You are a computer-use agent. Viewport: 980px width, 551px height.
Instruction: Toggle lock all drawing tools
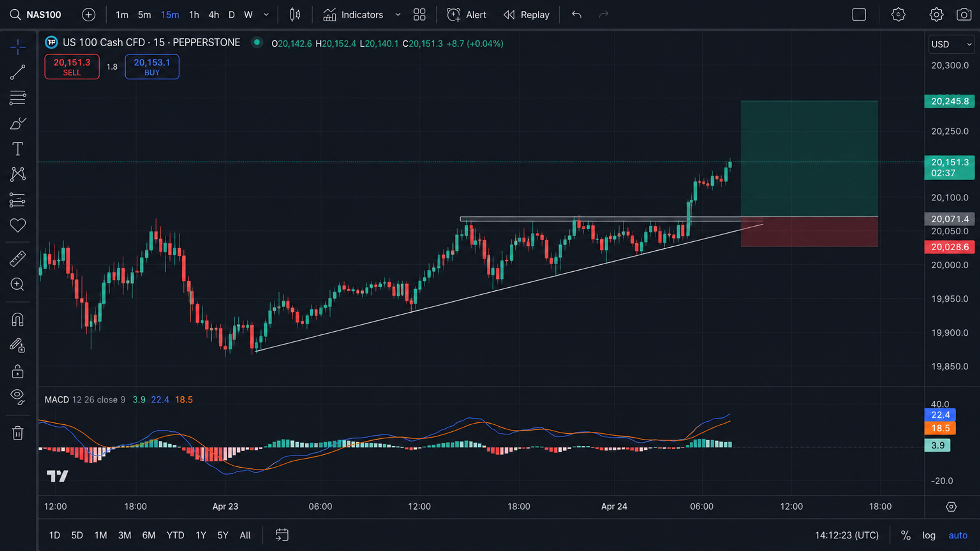pos(18,372)
